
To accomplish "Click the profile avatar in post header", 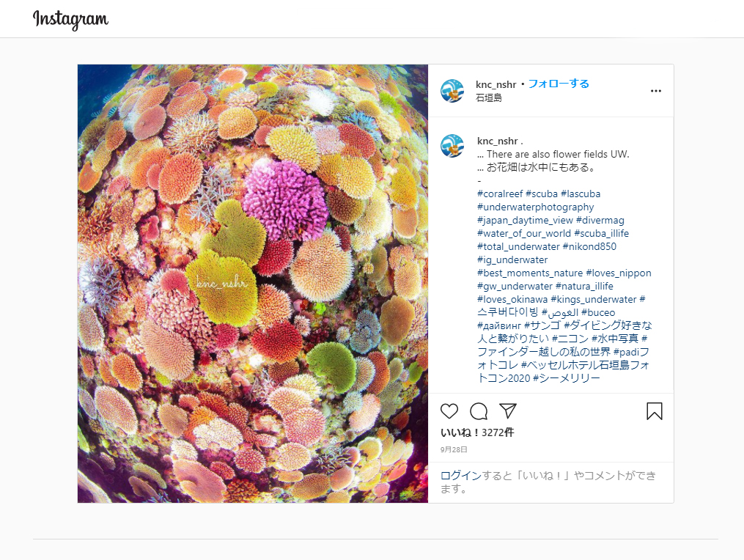I will click(x=452, y=91).
